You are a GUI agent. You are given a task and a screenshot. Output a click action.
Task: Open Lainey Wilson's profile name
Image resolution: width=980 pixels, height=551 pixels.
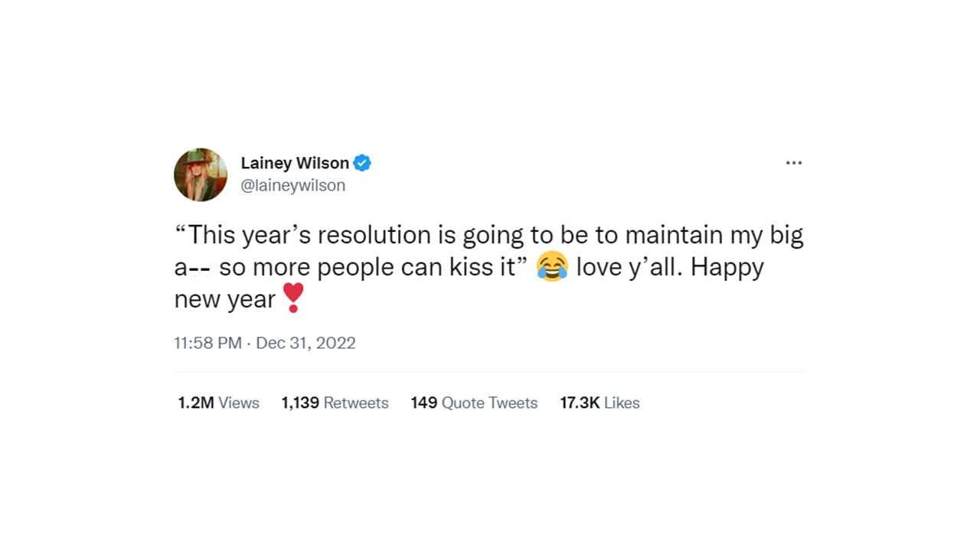coord(295,162)
